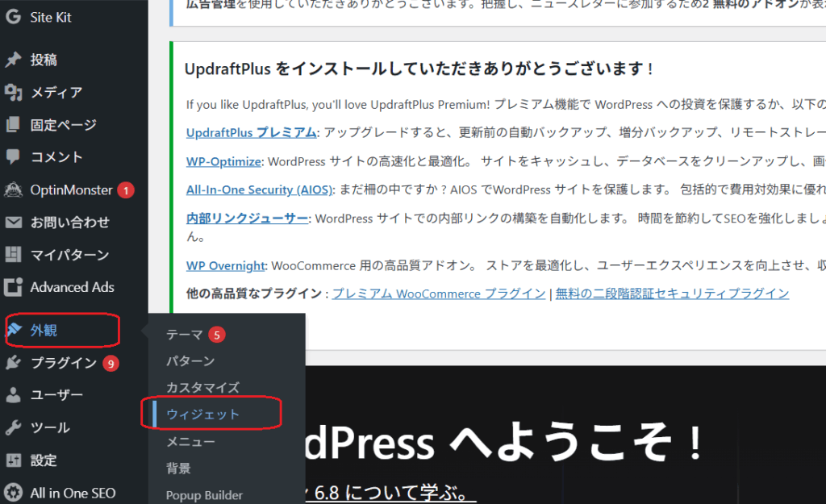The image size is (826, 504).
Task: Choose 背景 in the 外観 submenu
Action: click(x=178, y=469)
